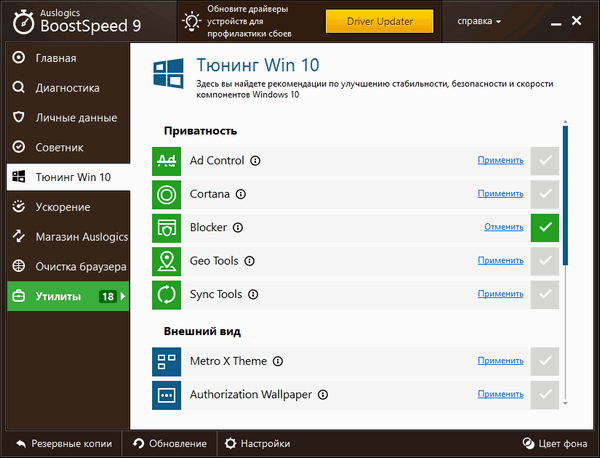Click scrollbar down arrow
Screen dimensions: 600x458
565,403
